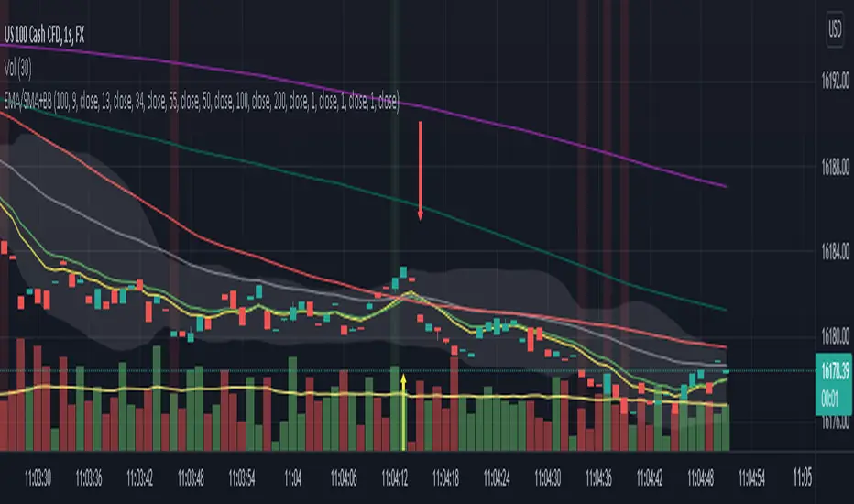Screen dimensions: 854x504
Task: Click the red downward arrow marker
Action: tap(421, 170)
